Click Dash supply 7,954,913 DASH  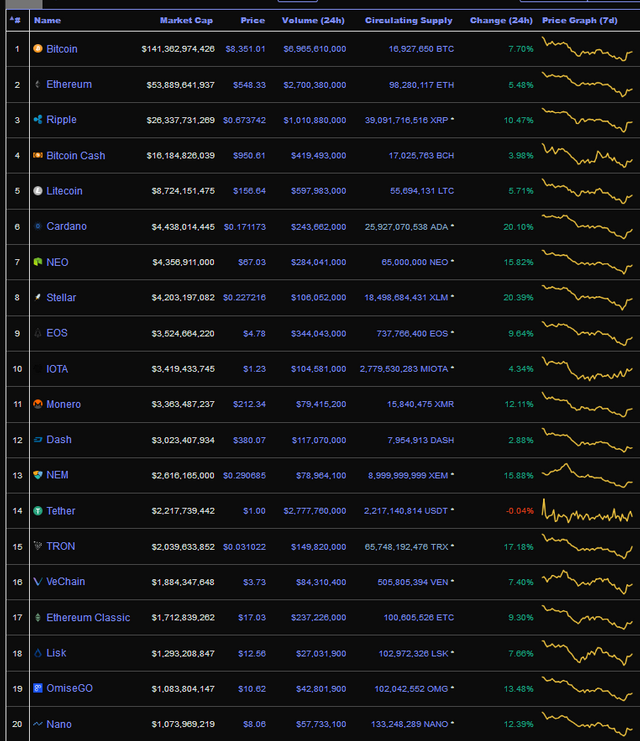click(421, 440)
